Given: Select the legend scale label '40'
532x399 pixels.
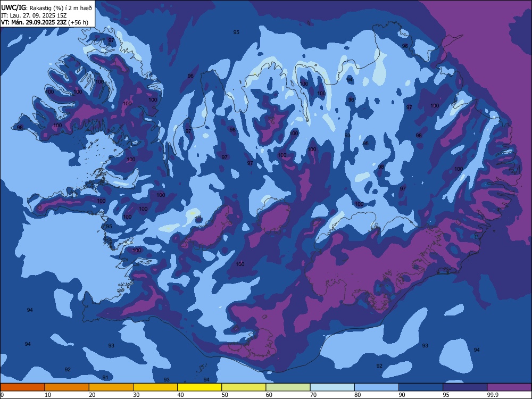Looking at the screenshot, I should [x=180, y=395].
